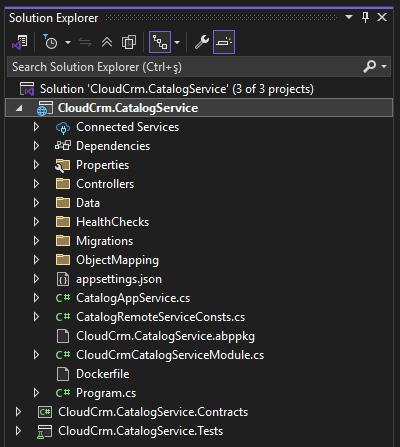Click the C# icon of Program.cs
400x447 pixels.
tap(63, 393)
